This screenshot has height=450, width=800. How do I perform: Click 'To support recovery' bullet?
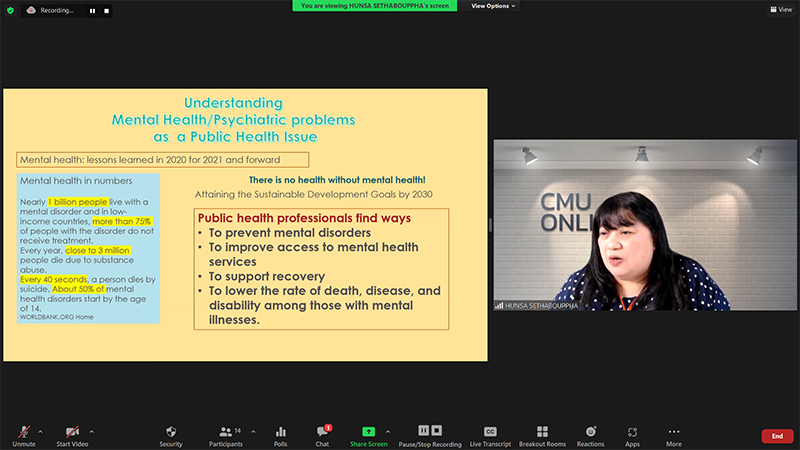tap(267, 277)
